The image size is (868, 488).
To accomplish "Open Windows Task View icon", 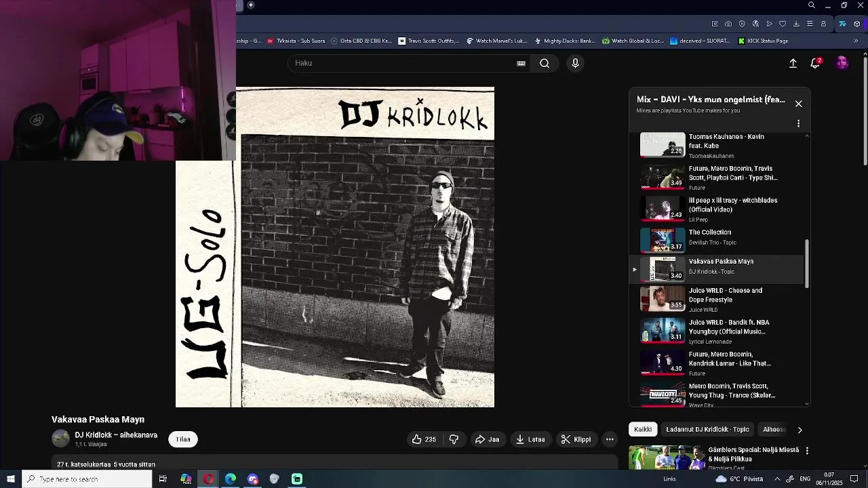I will pyautogui.click(x=163, y=479).
